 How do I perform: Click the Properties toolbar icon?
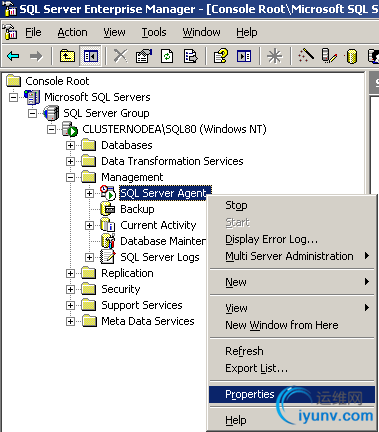coord(144,56)
